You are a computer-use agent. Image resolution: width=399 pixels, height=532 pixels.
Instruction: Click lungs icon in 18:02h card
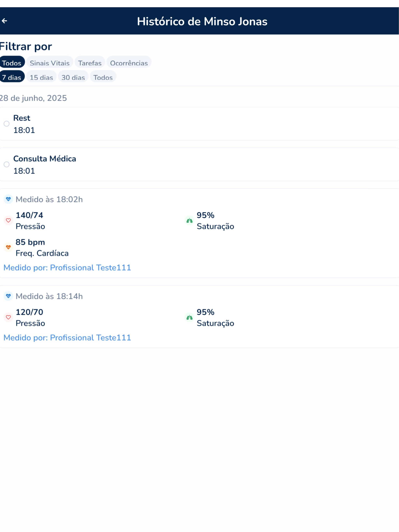189,221
